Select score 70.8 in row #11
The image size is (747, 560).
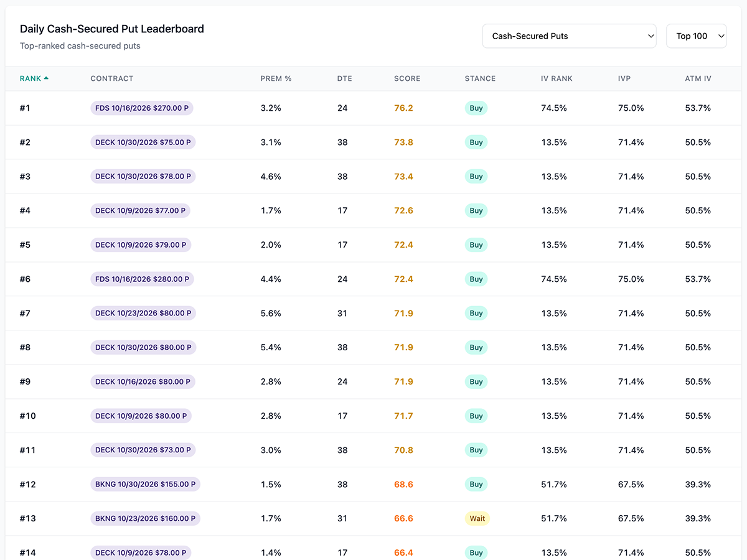tap(403, 450)
